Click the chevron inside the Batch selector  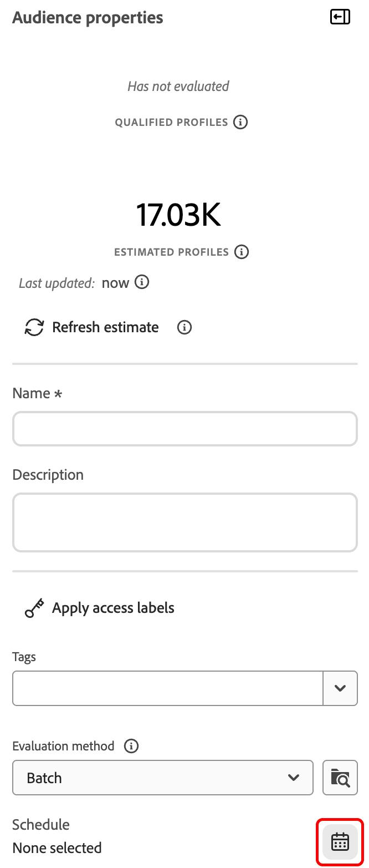(x=294, y=778)
